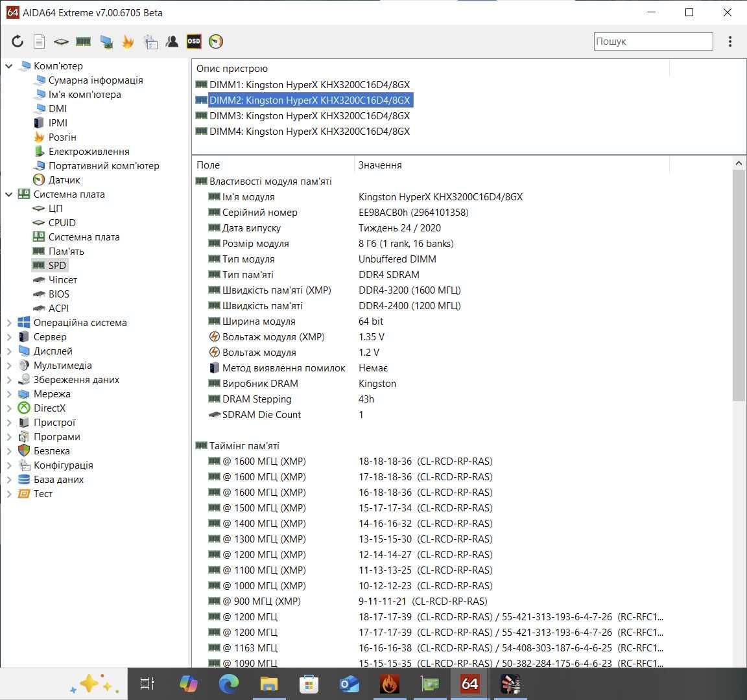
Task: Select Розгін in the tree
Action: point(62,137)
